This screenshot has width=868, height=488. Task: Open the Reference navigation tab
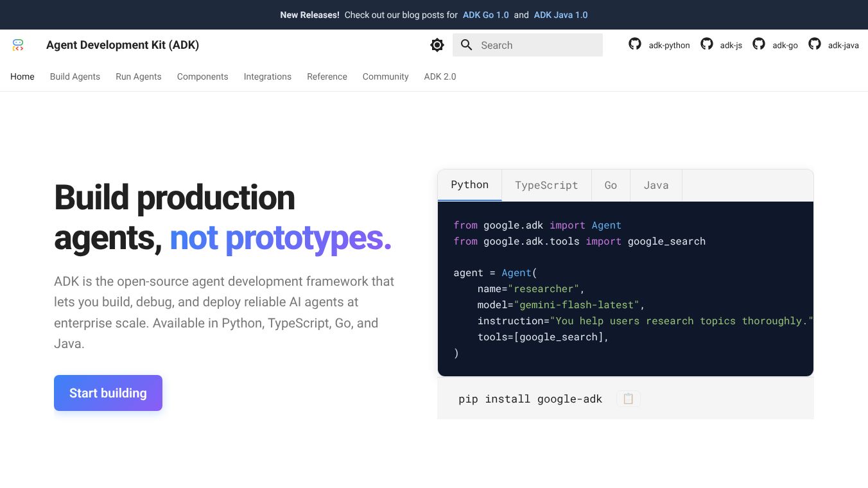(327, 76)
